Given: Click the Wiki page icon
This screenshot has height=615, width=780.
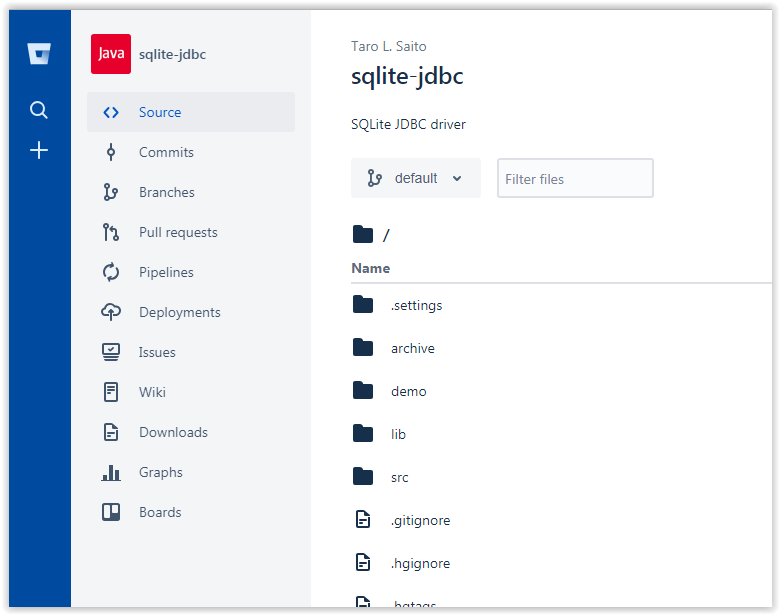Looking at the screenshot, I should 111,392.
